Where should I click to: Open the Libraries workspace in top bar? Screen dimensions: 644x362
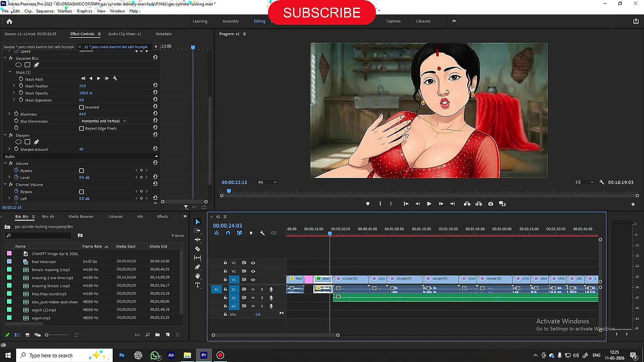point(423,21)
